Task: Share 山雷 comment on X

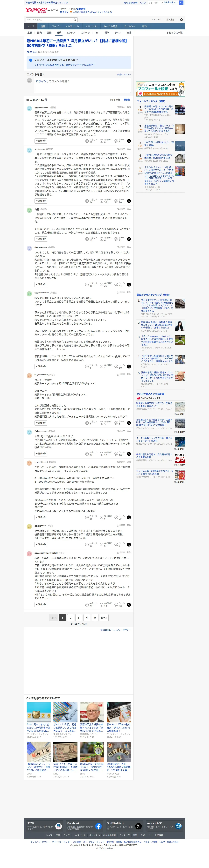Action: click(129, 239)
